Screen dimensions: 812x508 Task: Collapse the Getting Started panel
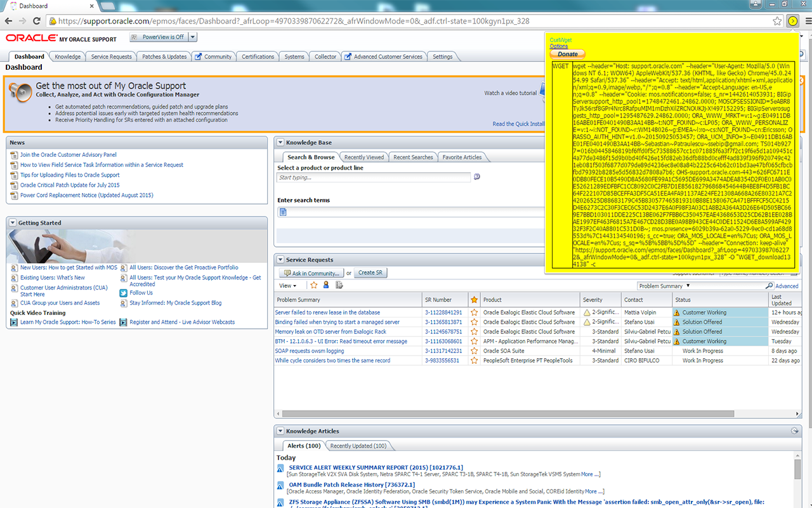point(13,223)
